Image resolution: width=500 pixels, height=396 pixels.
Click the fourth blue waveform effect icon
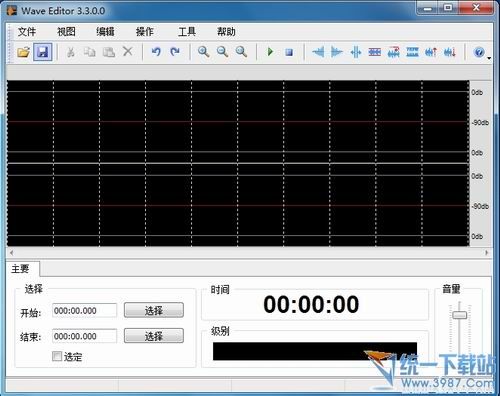[375, 52]
